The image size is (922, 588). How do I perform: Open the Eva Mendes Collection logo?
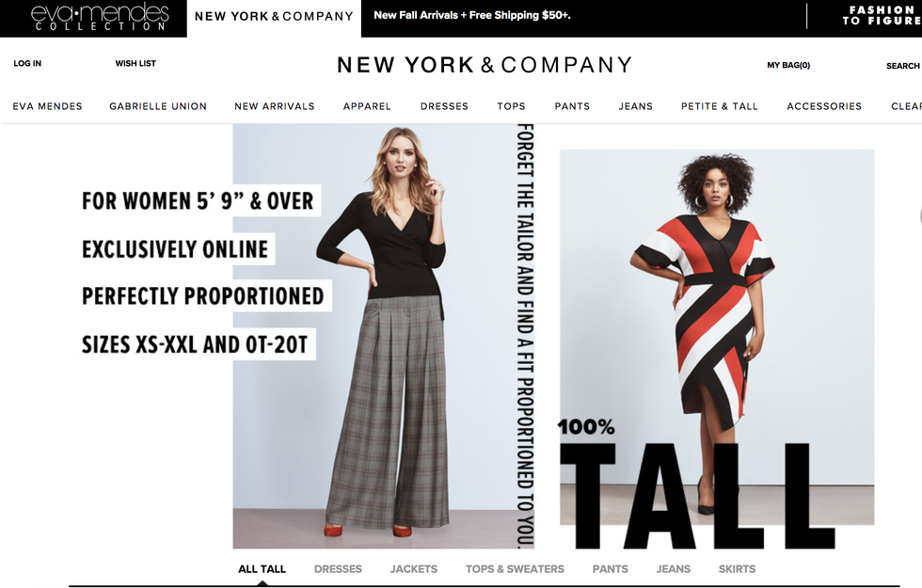[x=100, y=17]
